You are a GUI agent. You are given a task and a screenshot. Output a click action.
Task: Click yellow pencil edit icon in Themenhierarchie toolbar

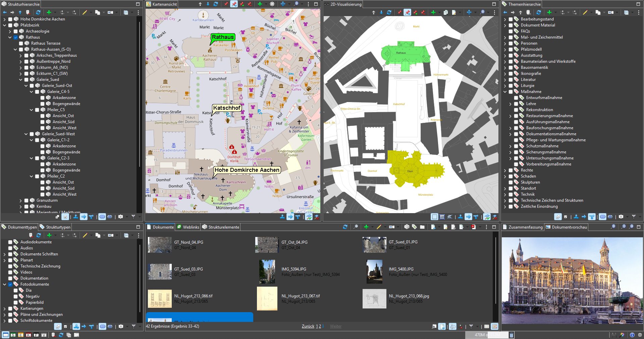585,12
